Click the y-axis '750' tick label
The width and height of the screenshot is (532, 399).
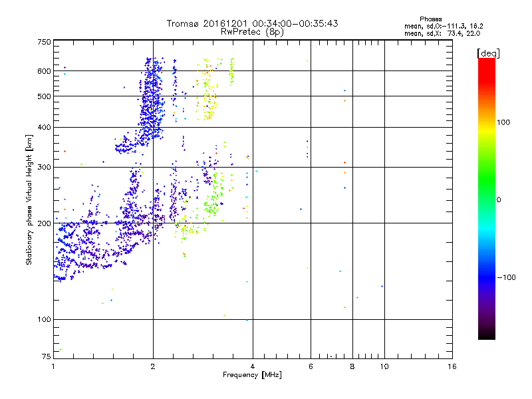click(44, 42)
